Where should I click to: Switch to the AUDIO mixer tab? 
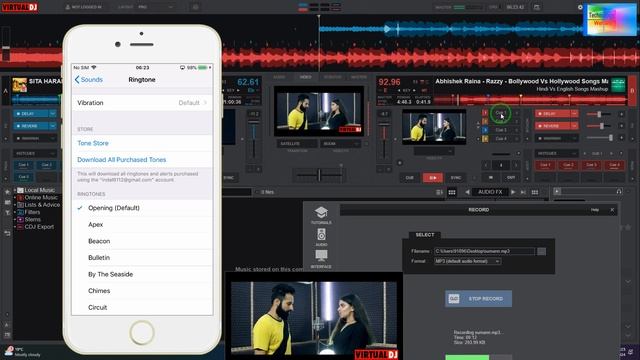pyautogui.click(x=279, y=77)
